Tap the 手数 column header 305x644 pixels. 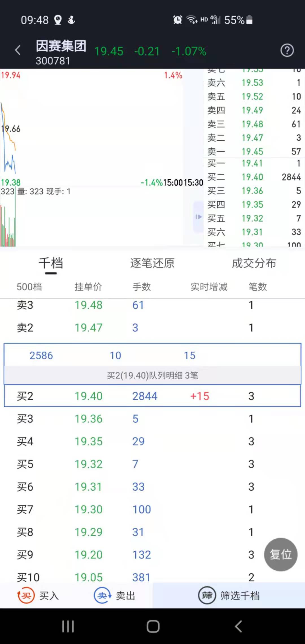142,287
